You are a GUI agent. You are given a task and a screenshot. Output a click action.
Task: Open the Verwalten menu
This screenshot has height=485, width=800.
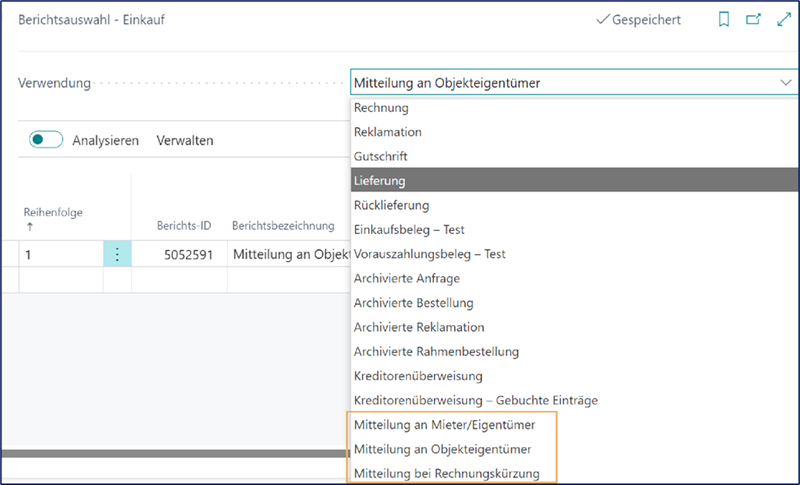click(185, 141)
